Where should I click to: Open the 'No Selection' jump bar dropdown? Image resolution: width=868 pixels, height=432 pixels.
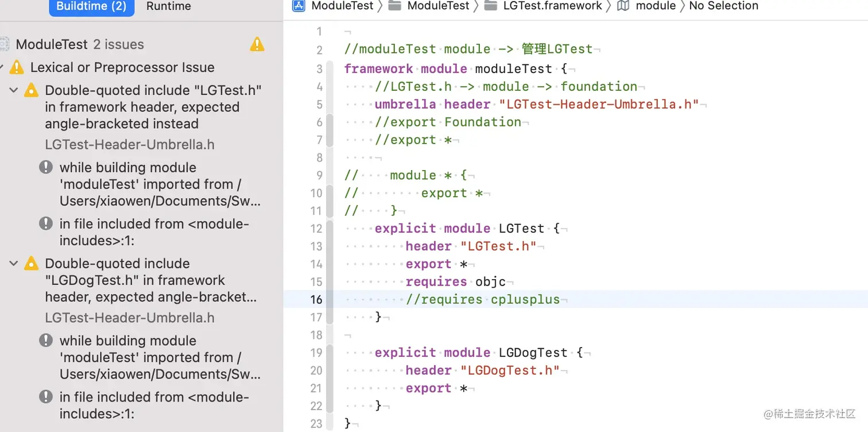click(x=723, y=6)
